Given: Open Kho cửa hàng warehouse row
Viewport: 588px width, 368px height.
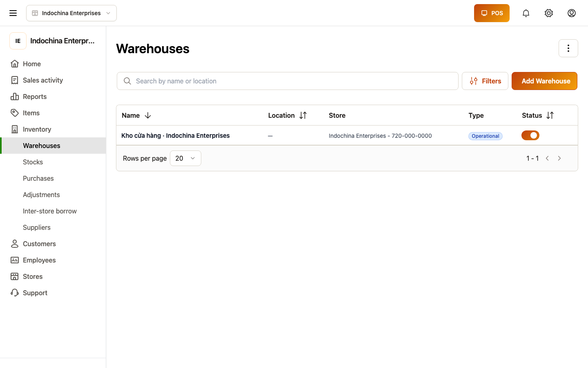Looking at the screenshot, I should [x=347, y=135].
